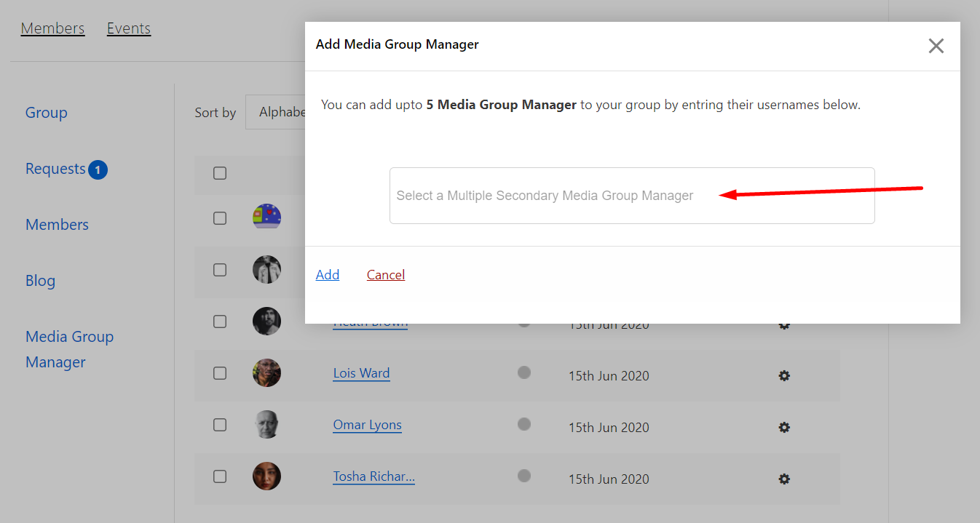Switch to the Members tab
Viewport: 980px width, 523px height.
point(52,28)
